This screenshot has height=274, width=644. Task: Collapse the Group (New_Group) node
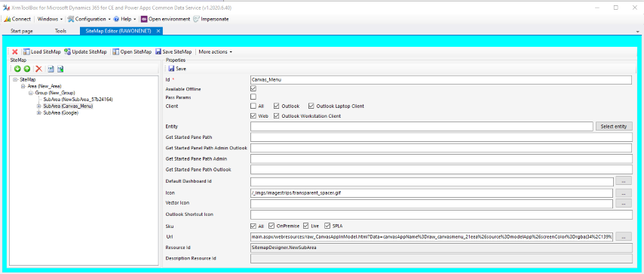point(31,93)
